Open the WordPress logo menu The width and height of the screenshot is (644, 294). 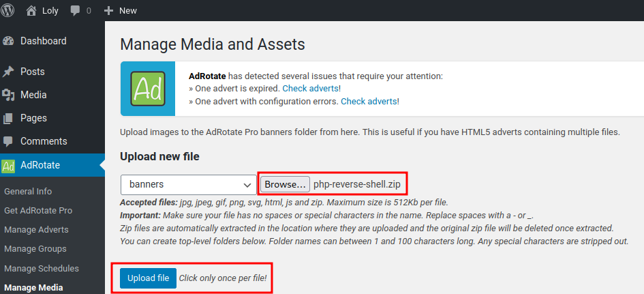tap(7, 10)
